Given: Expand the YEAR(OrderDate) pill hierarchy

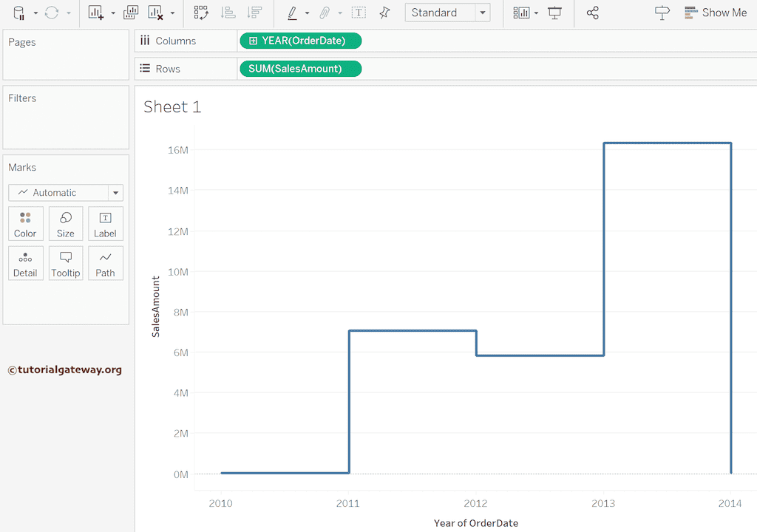Looking at the screenshot, I should [254, 41].
